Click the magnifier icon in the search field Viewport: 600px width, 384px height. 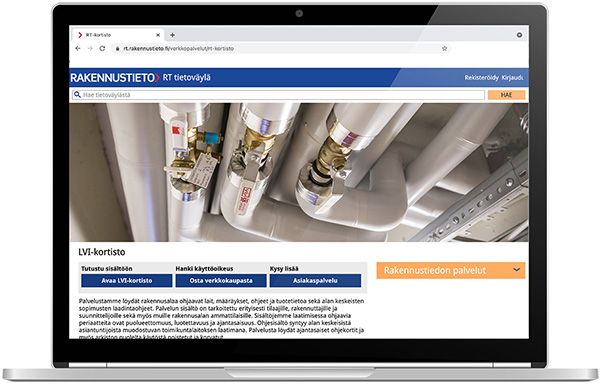pos(77,94)
